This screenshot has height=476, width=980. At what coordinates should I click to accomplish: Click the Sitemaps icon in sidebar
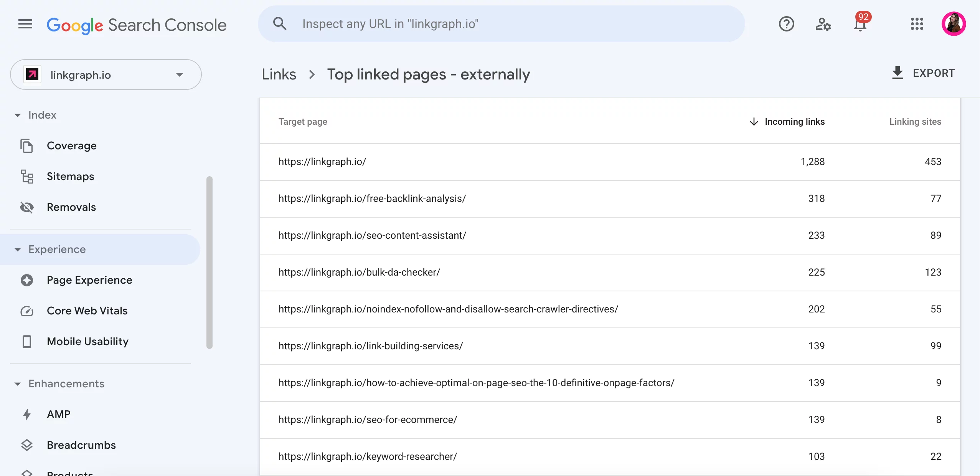pos(27,176)
